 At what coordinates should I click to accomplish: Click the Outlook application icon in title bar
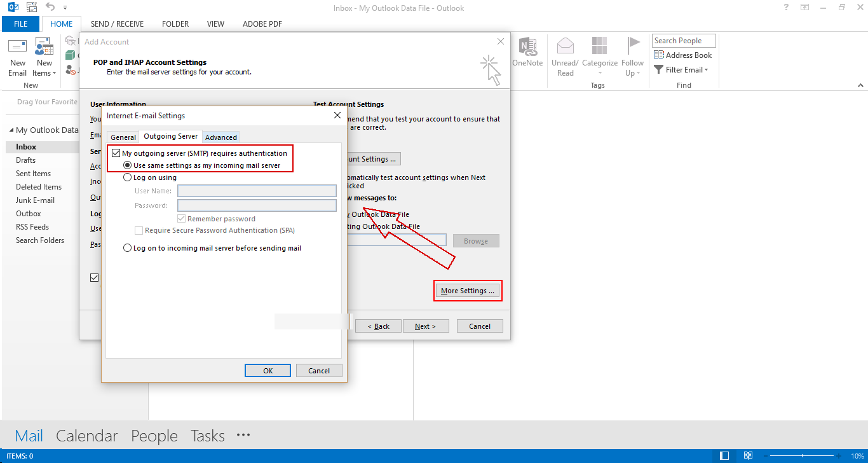pos(13,8)
